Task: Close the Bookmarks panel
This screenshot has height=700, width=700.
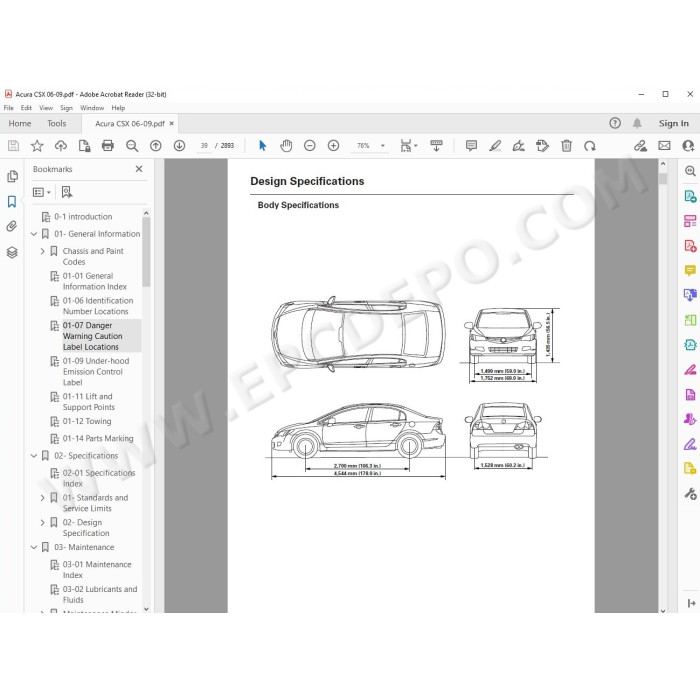Action: [x=139, y=169]
